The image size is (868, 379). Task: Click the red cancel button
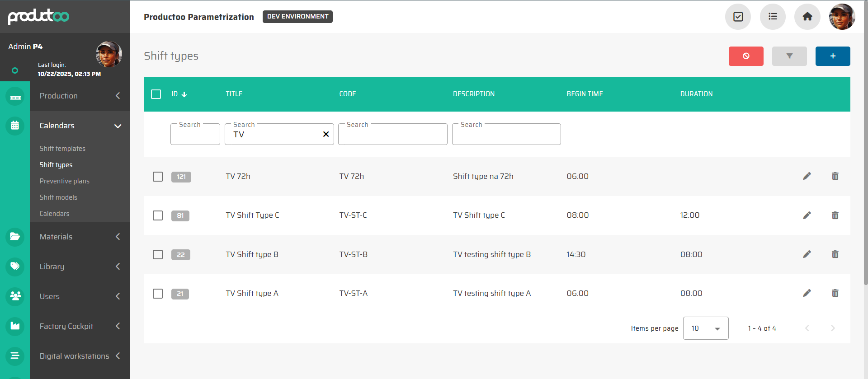745,56
